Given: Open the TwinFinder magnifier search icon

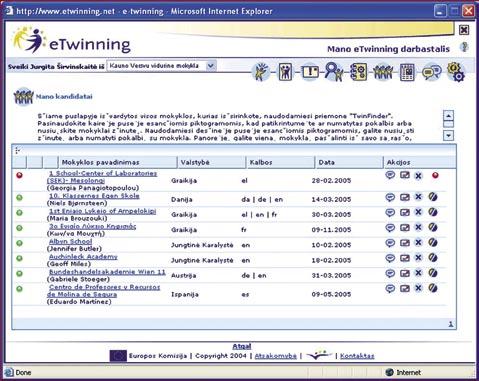Looking at the screenshot, I should 334,72.
